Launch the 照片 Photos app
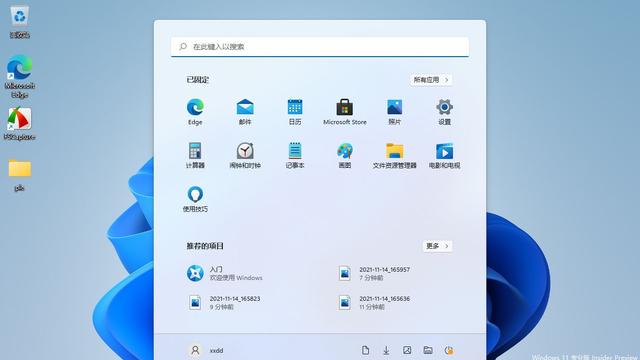640x360 pixels. (x=394, y=111)
